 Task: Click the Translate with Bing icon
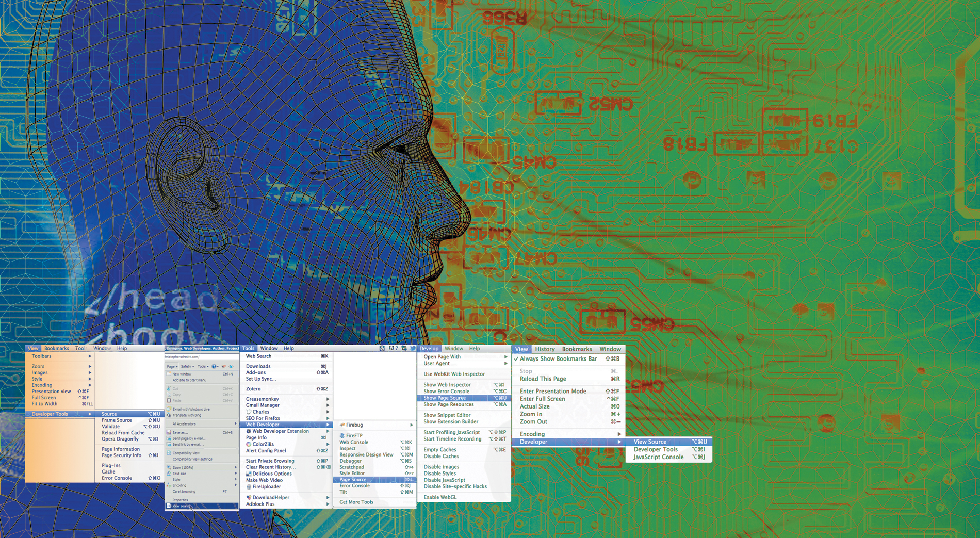point(169,415)
